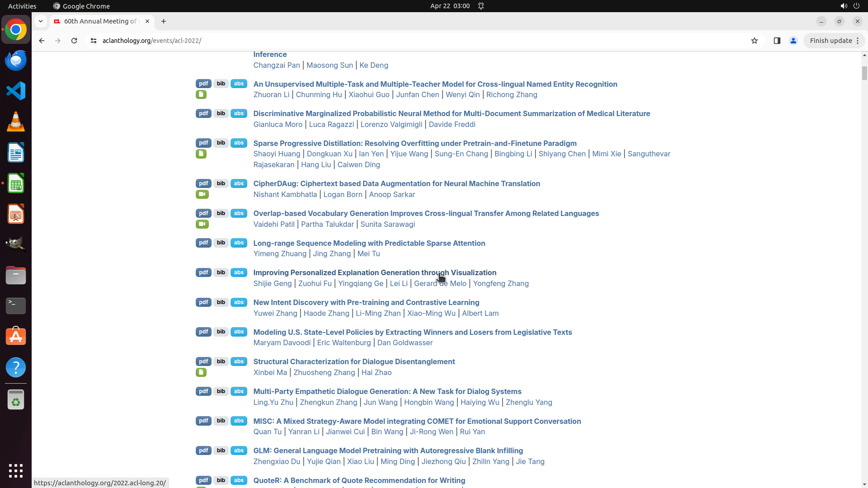Open the Chrome profile avatar icon

tap(793, 41)
